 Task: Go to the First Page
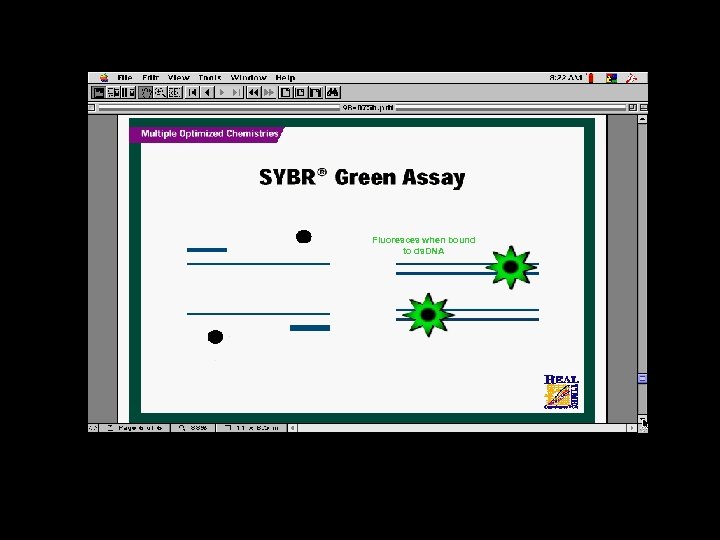[192, 92]
